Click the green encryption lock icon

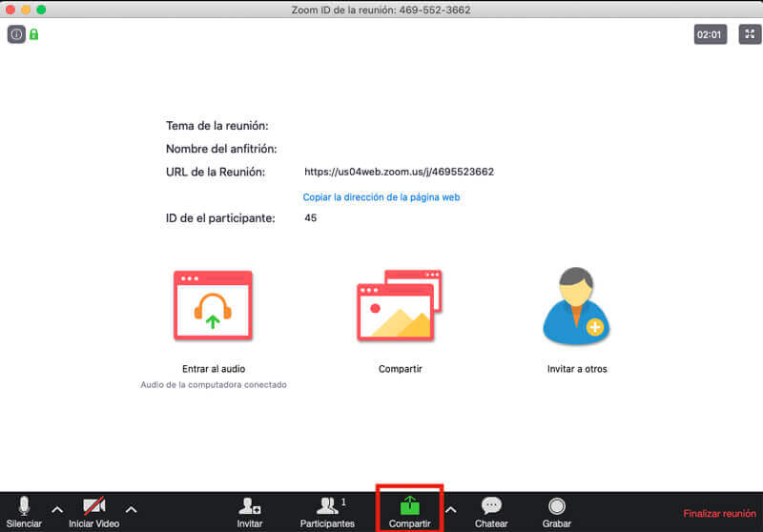[33, 34]
